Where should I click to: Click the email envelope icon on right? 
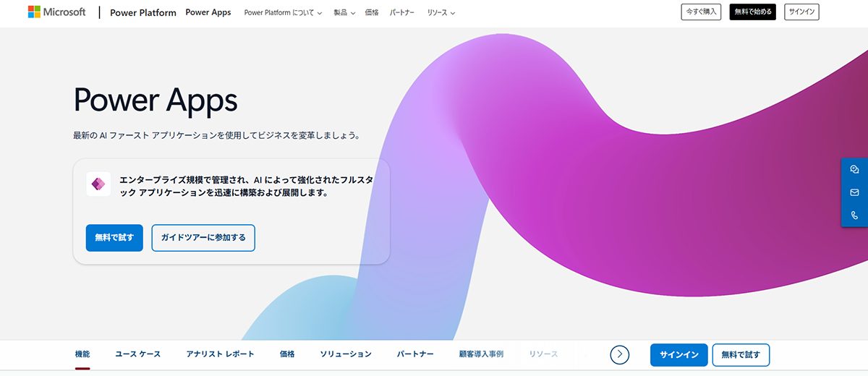coord(854,192)
